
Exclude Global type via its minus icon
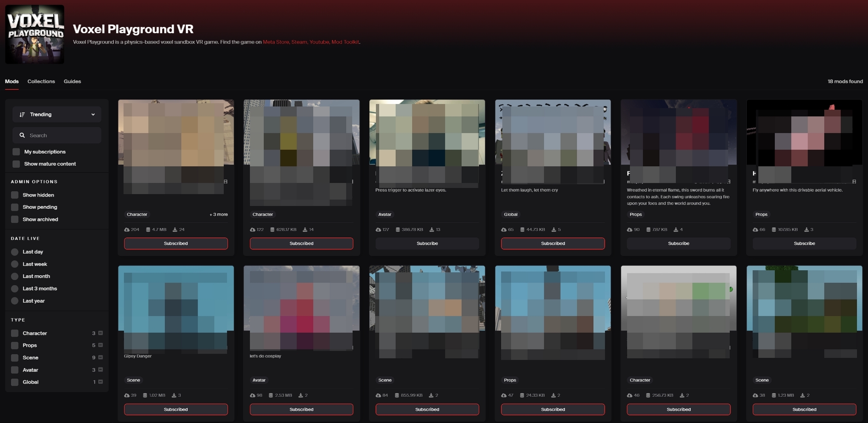coord(101,382)
